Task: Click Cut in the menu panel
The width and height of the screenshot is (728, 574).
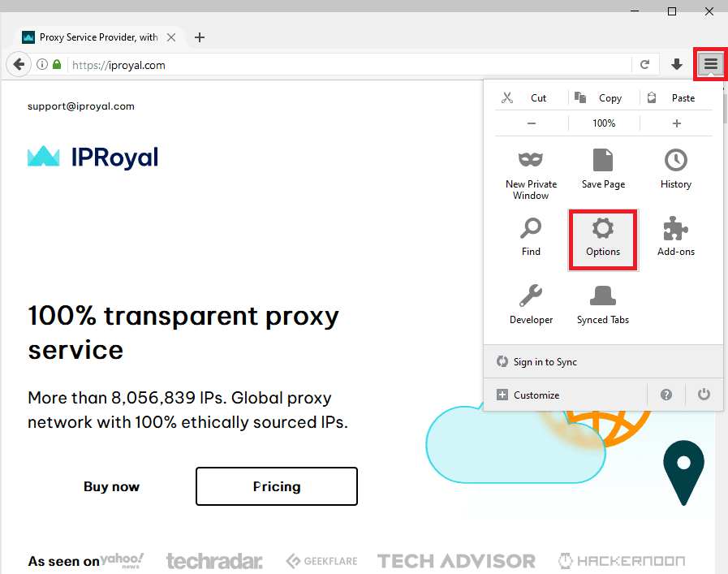Action: [531, 98]
